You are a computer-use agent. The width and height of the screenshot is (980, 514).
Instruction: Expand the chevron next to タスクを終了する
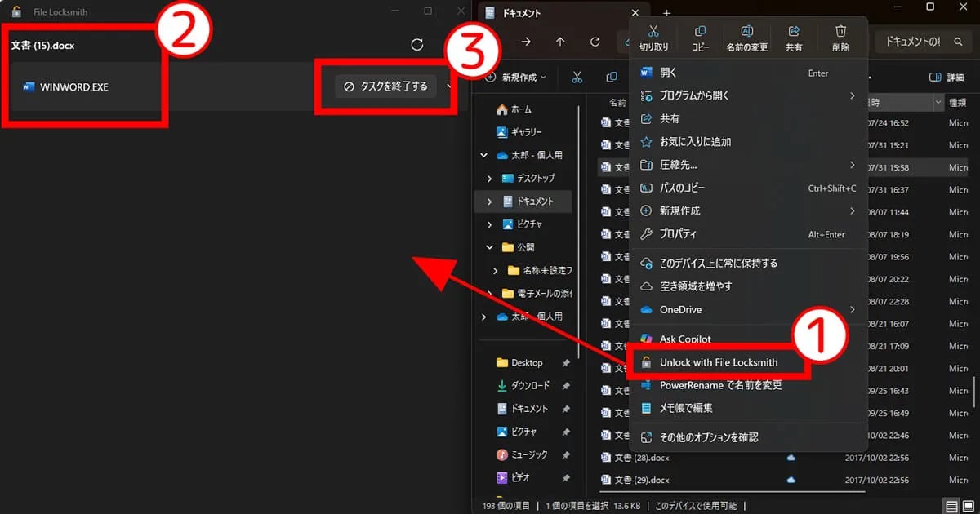click(448, 85)
